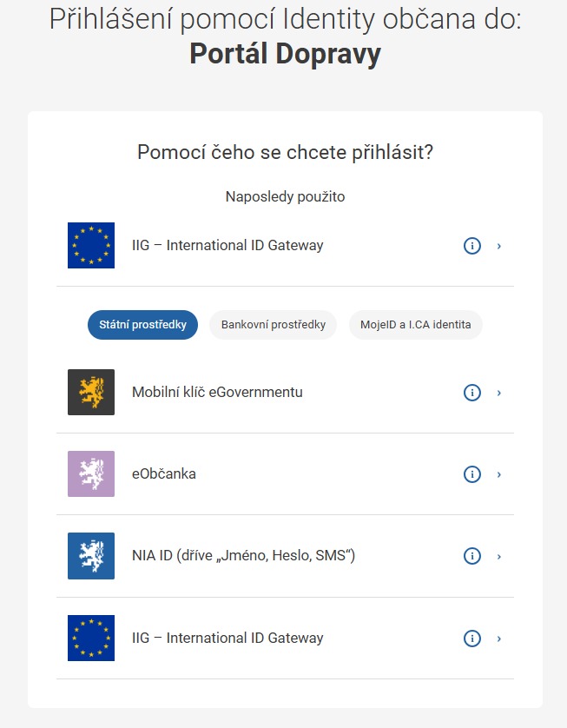Screen dimensions: 567x728
Task: Expand recently used IIG entry chevron
Action: (499, 246)
